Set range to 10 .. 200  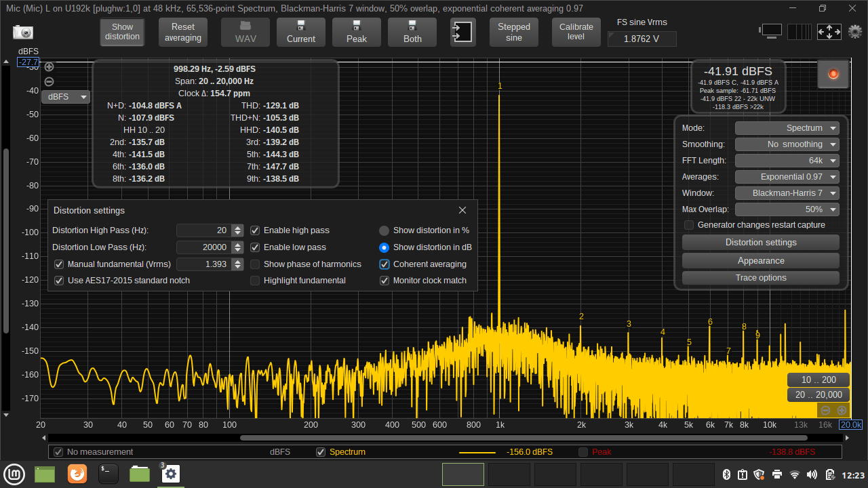pos(818,380)
